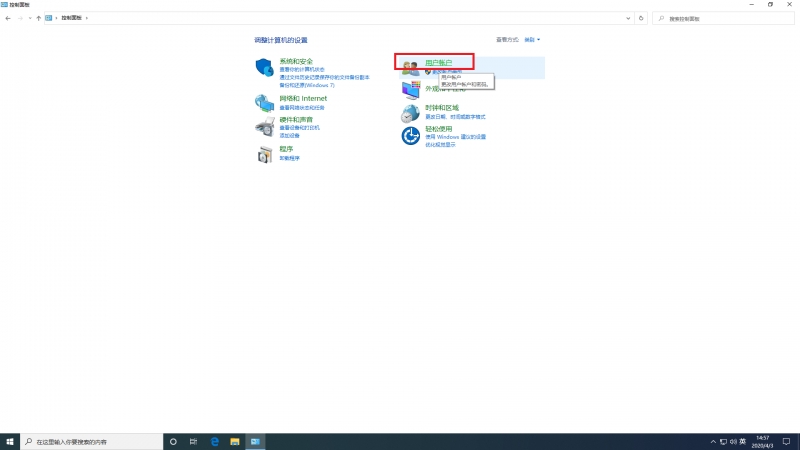Image resolution: width=800 pixels, height=450 pixels.
Task: Open Appearance and Personalization monitor icon
Action: point(410,90)
